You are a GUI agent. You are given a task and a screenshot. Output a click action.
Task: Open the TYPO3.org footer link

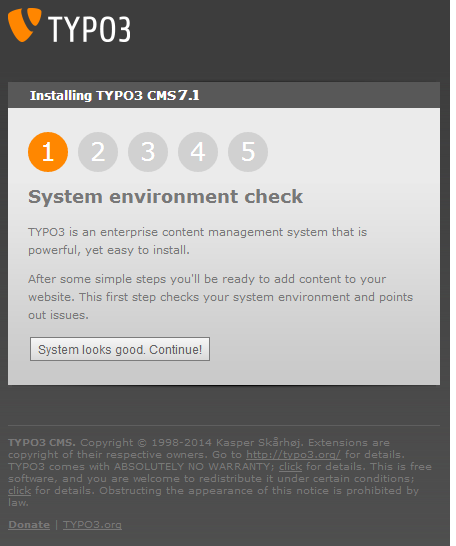(x=92, y=524)
